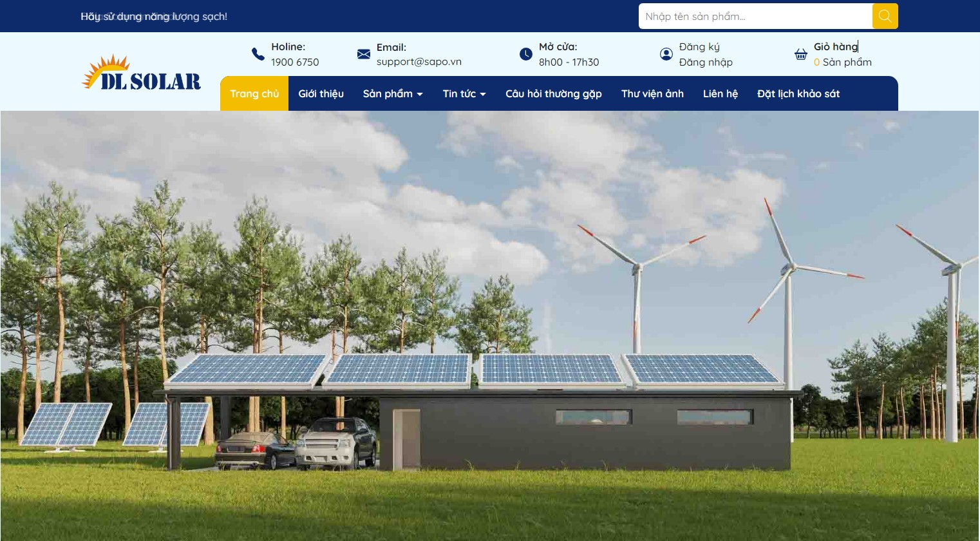
Task: Click the 'Holine:' label
Action: coord(288,46)
